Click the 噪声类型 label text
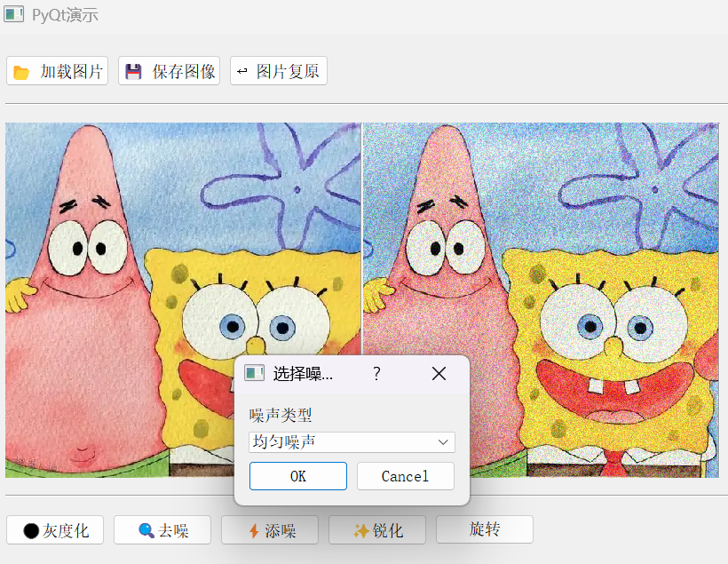The height and width of the screenshot is (564, 728). [281, 416]
